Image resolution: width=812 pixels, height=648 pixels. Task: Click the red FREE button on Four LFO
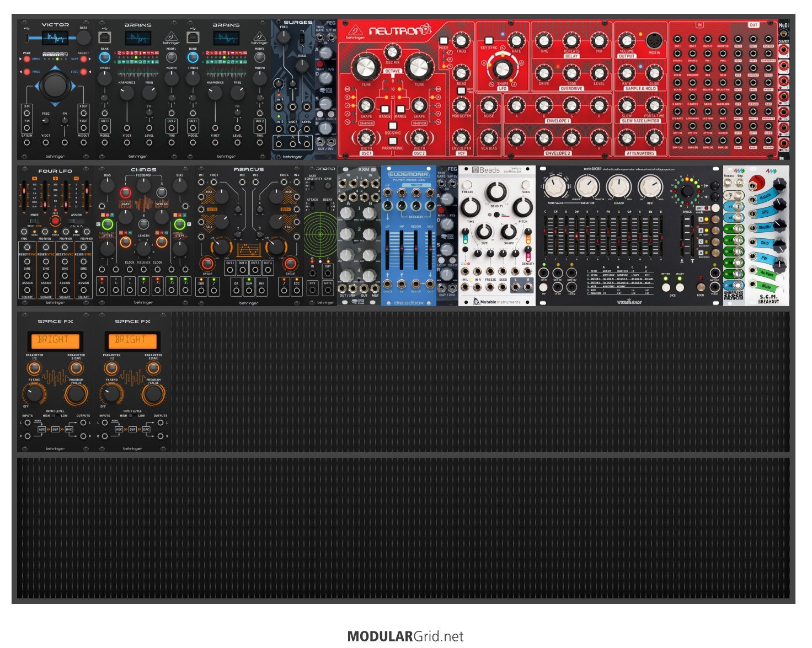click(x=55, y=221)
